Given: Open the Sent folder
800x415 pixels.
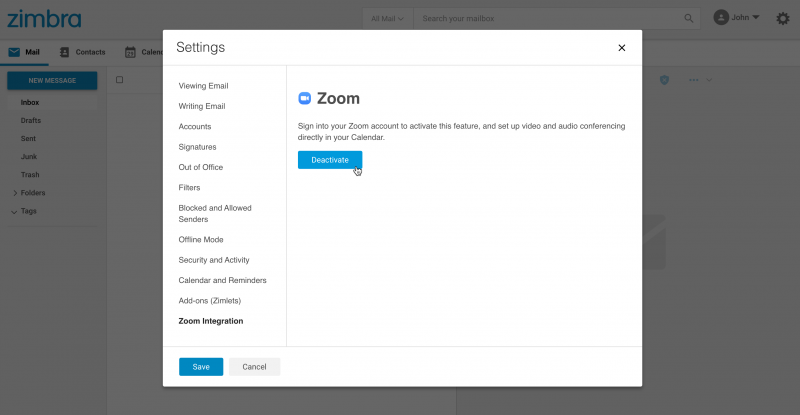Looking at the screenshot, I should [x=28, y=139].
